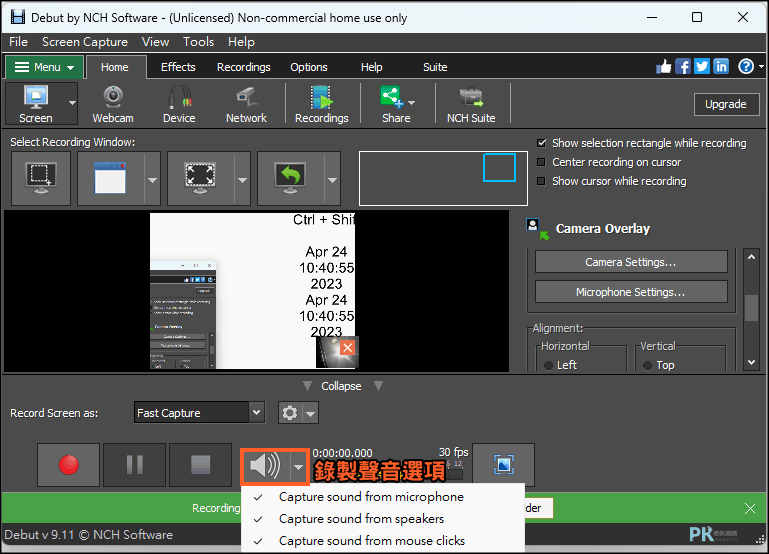
Task: Pause the recording
Action: 134,464
